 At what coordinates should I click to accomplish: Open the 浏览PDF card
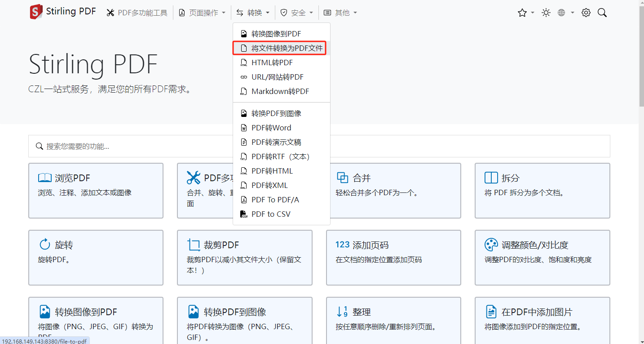pyautogui.click(x=96, y=191)
